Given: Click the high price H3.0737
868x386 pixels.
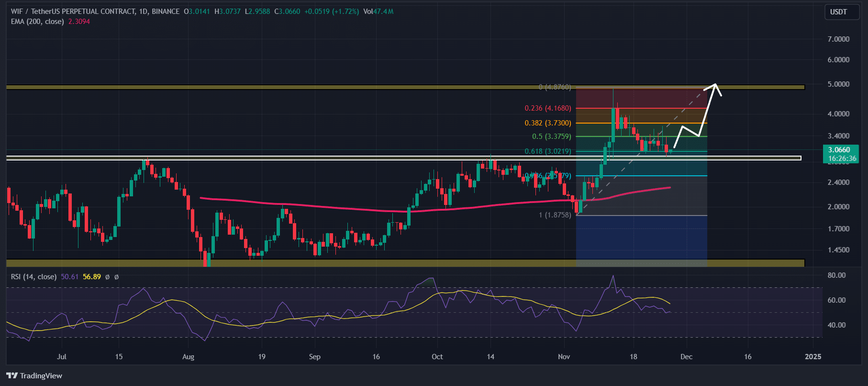Looking at the screenshot, I should pyautogui.click(x=227, y=11).
